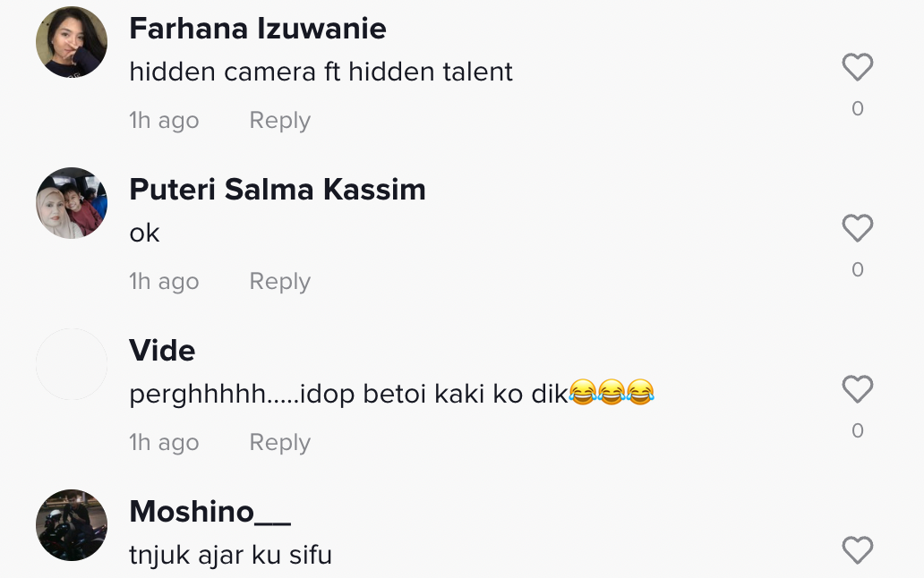This screenshot has height=578, width=924.
Task: Like Puteri Salma Kassim's comment
Action: tap(857, 229)
